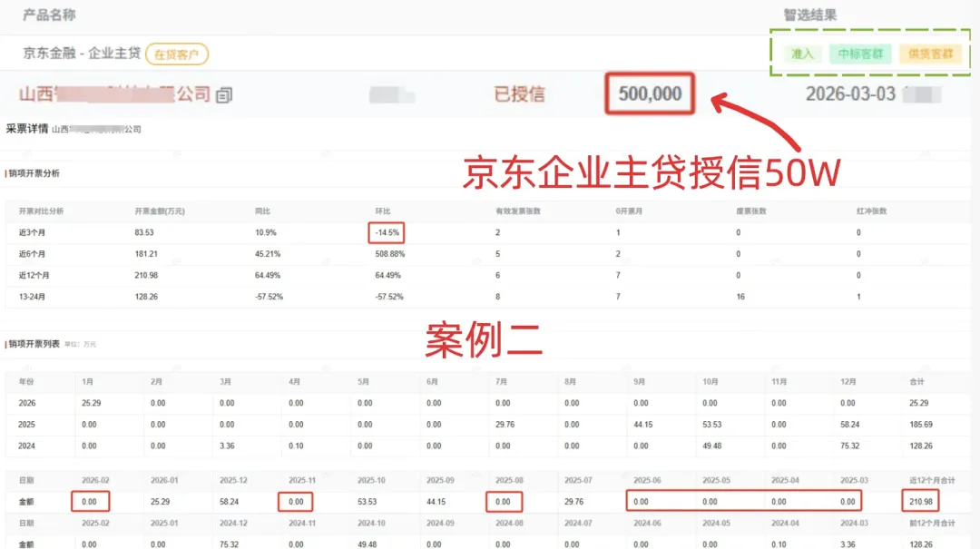Viewport: 980px width, 549px height.
Task: Select the 近12个月 row label
Action: pyautogui.click(x=34, y=275)
